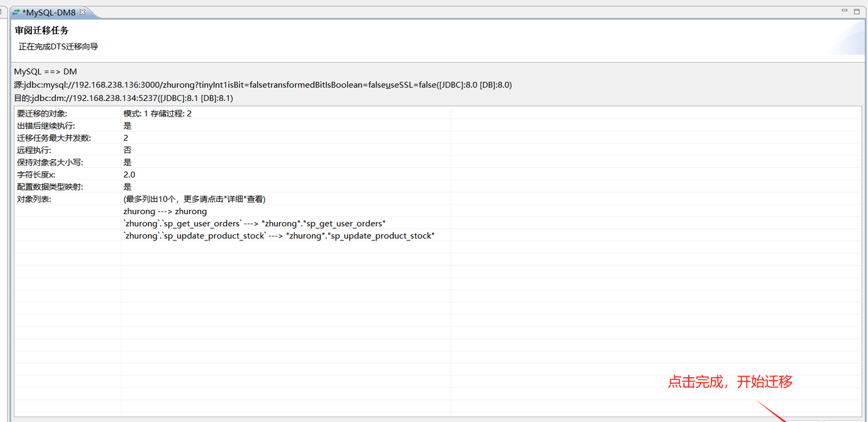Viewport: 868px width, 422px height.
Task: Click the '是' value of 保持对象名大小写
Action: (x=127, y=162)
